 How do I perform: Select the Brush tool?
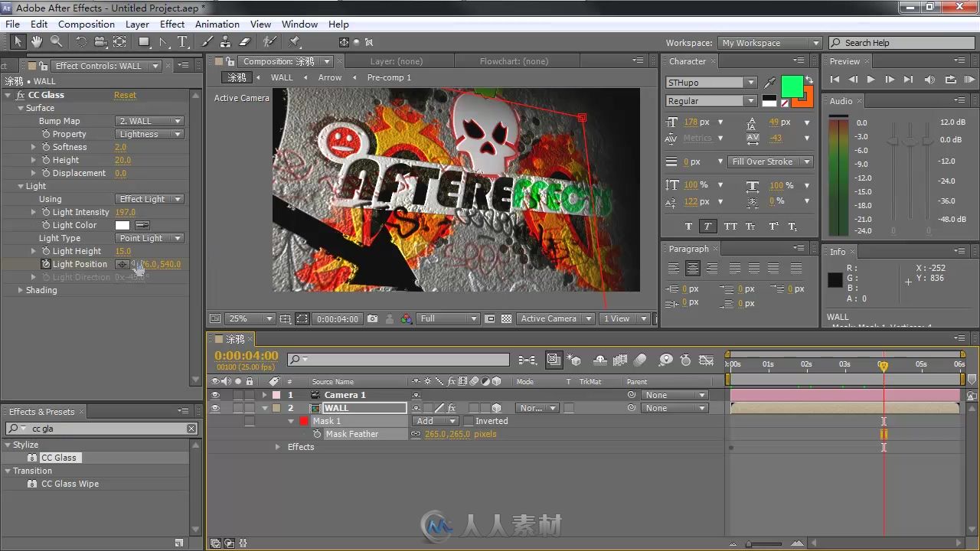(207, 42)
